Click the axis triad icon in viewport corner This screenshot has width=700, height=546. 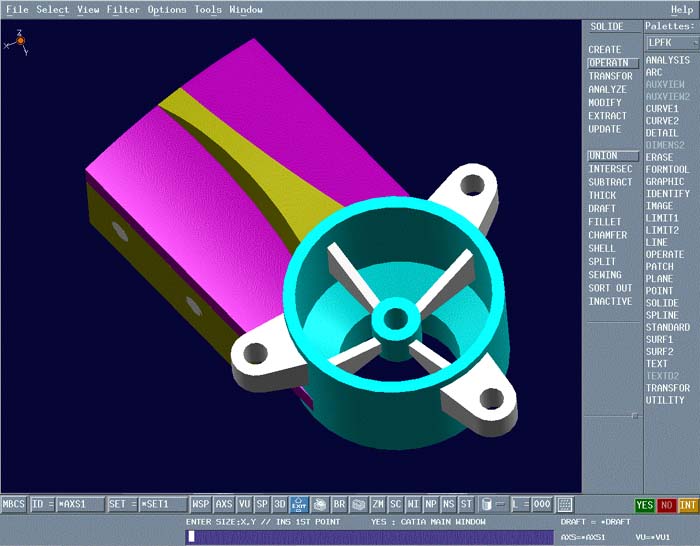pos(19,42)
